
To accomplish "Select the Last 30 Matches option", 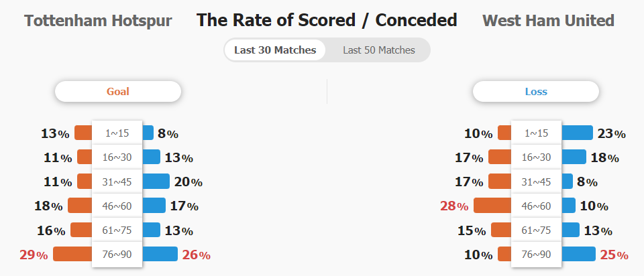I will (x=275, y=50).
